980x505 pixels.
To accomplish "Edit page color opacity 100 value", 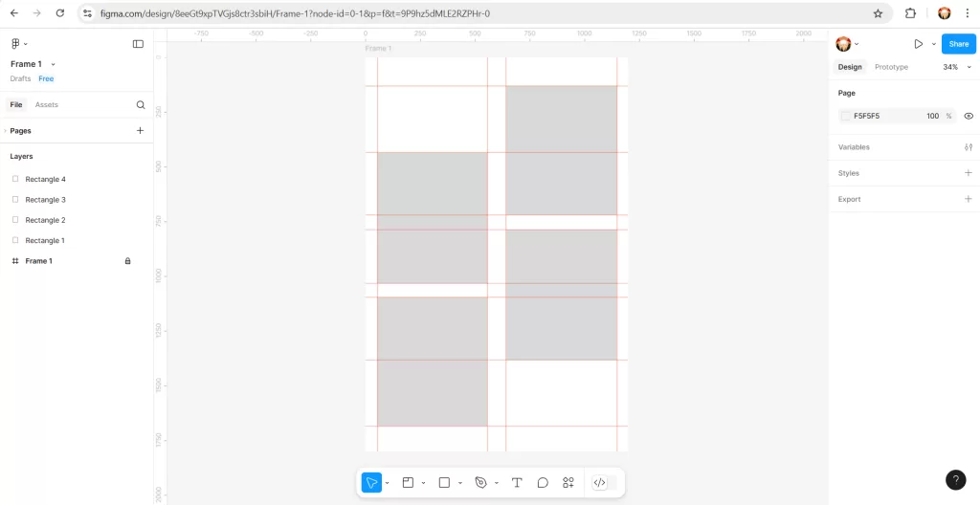I will (x=932, y=117).
